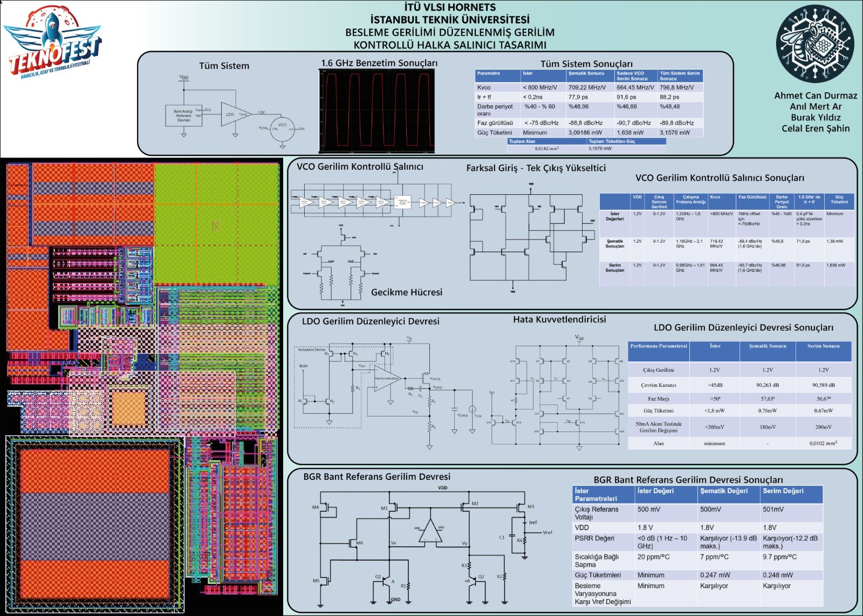The width and height of the screenshot is (863, 616).
Task: Open the Farksal Giriş amplifier schematic
Action: (532, 237)
